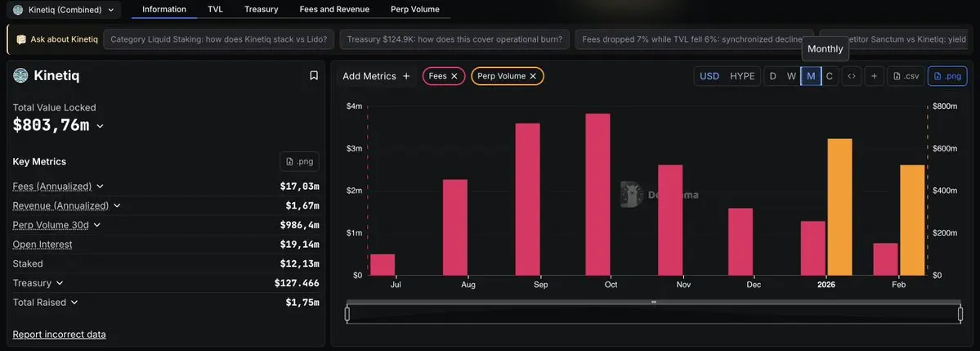Click the July fees bar

point(383,264)
